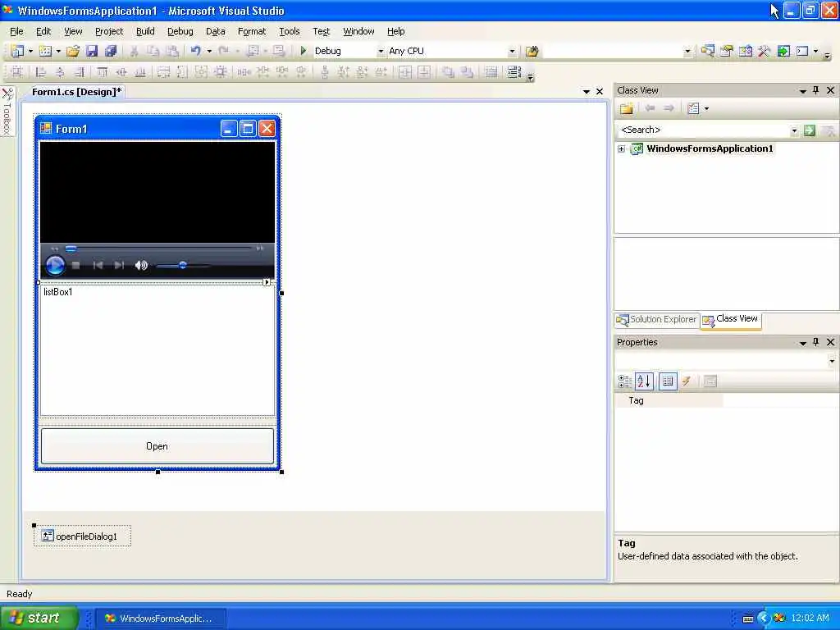Viewport: 840px width, 630px height.
Task: Open the Any CPU platform dropdown
Action: (512, 52)
